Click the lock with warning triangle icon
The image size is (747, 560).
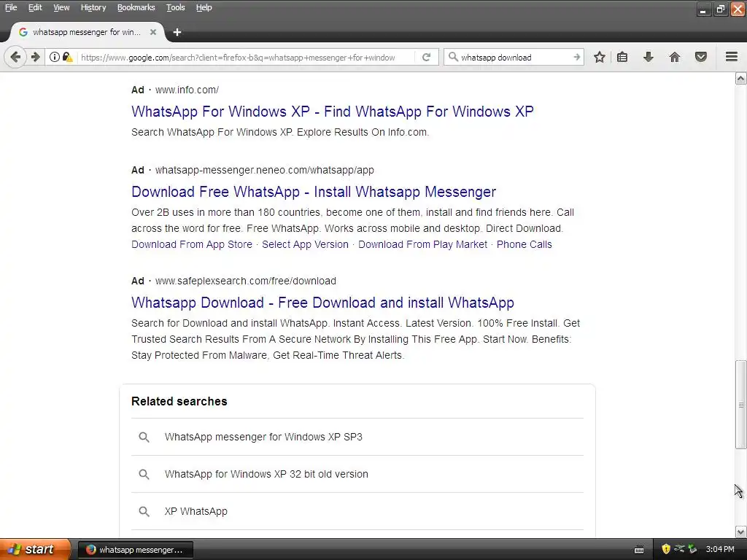68,57
